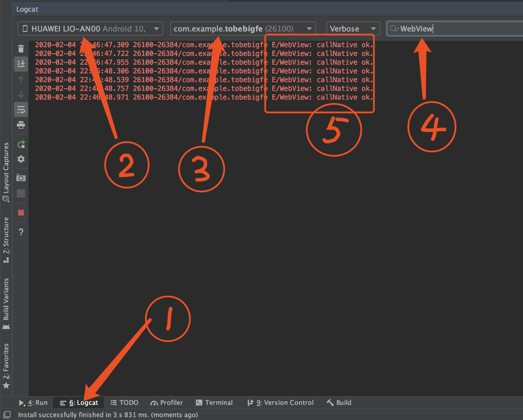Image resolution: width=523 pixels, height=420 pixels.
Task: Open the 2: Favorites side panel
Action: click(x=6, y=366)
